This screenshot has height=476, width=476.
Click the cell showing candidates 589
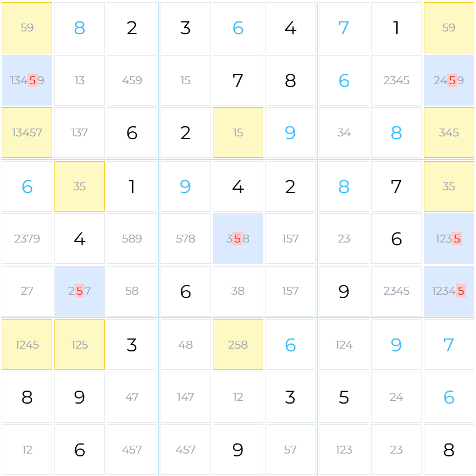[132, 239]
